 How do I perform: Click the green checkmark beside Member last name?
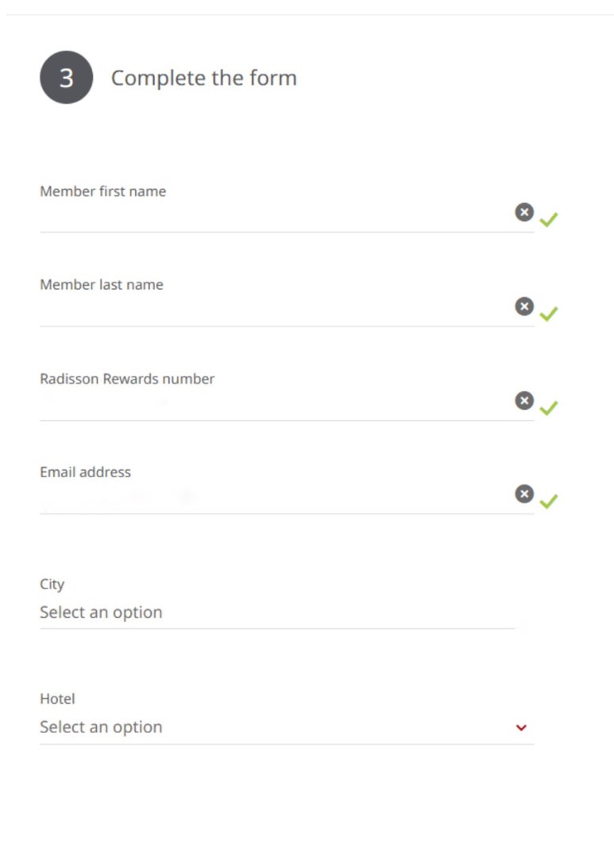[x=549, y=314]
